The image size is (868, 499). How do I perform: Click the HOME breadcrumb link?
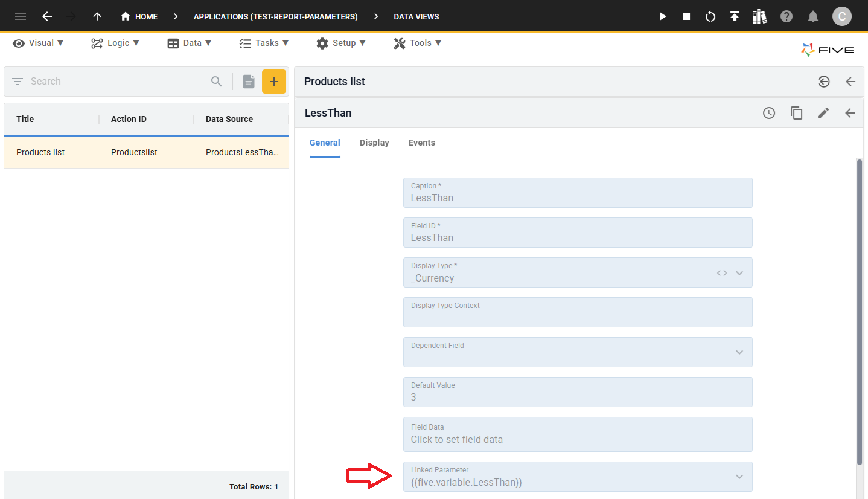[139, 16]
